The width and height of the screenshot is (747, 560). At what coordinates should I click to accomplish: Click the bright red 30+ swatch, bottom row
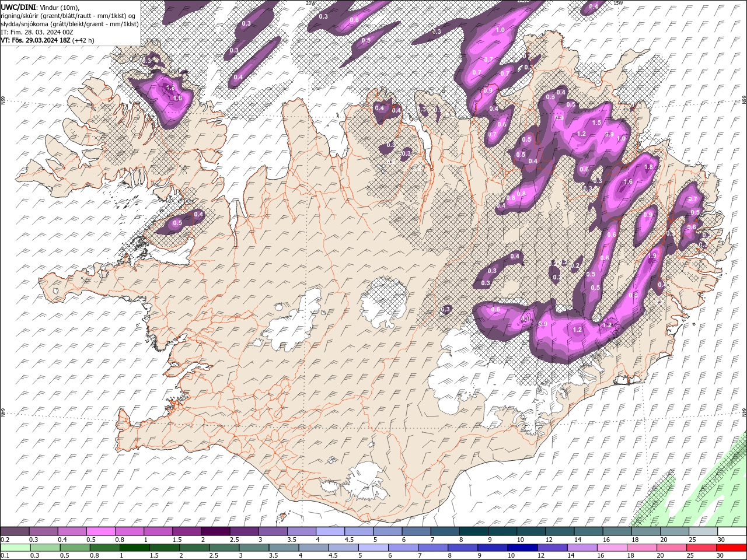click(x=731, y=548)
